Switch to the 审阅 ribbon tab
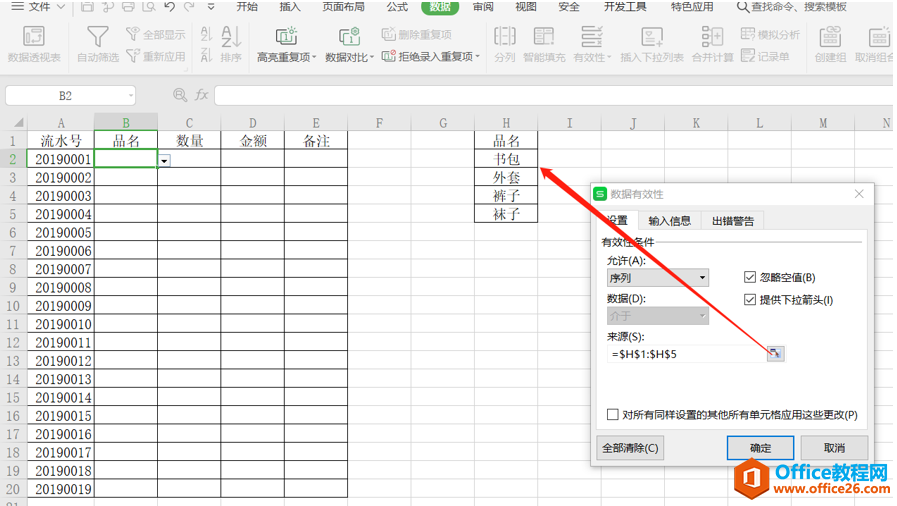897x506 pixels. (483, 7)
